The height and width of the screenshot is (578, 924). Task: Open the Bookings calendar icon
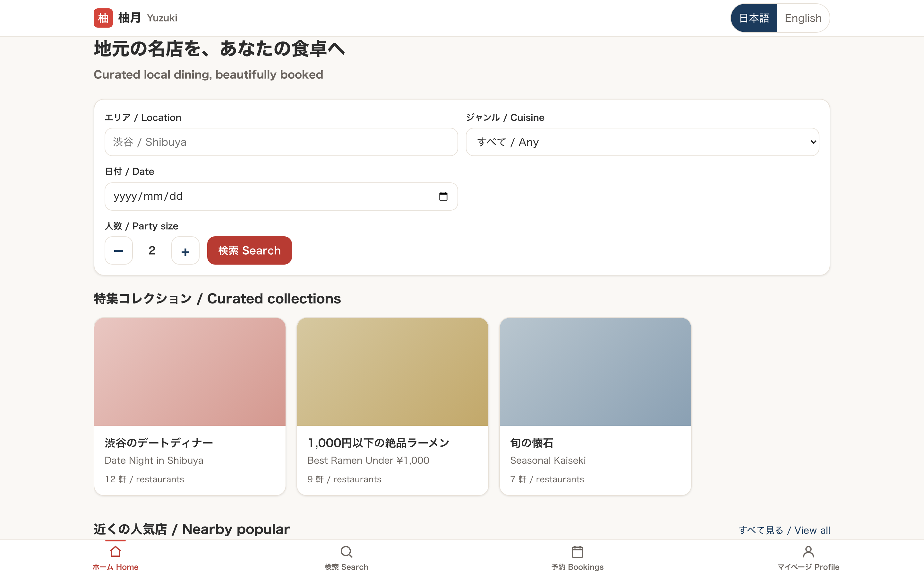[577, 552]
